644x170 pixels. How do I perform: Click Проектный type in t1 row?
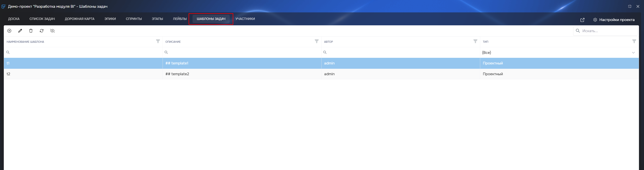tap(559, 63)
